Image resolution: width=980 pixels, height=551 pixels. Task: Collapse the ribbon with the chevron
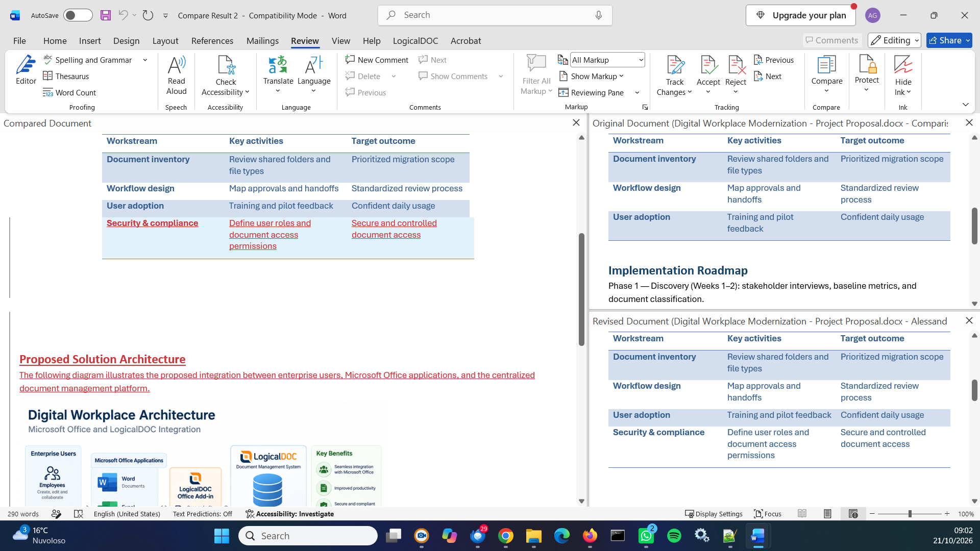tap(965, 105)
